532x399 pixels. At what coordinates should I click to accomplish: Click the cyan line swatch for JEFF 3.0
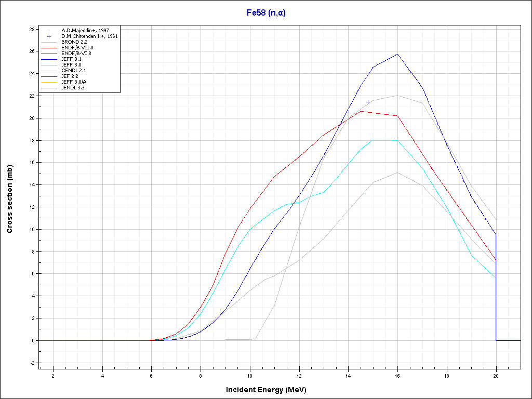pyautogui.click(x=49, y=65)
